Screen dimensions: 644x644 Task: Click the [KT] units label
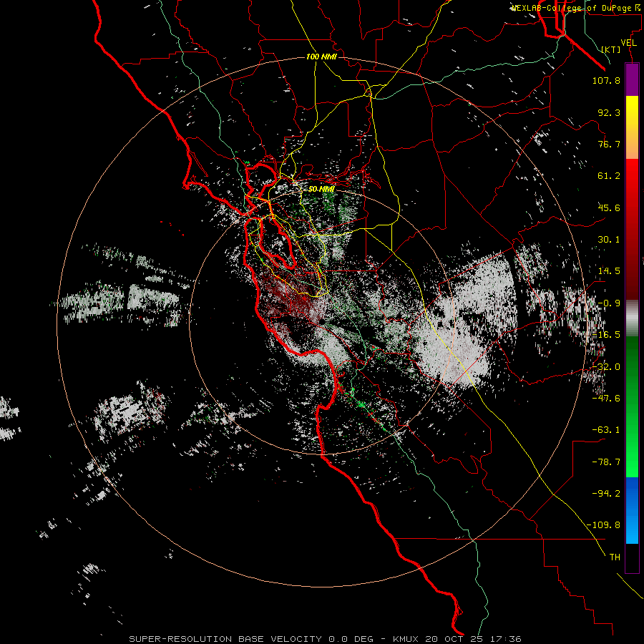[x=611, y=49]
